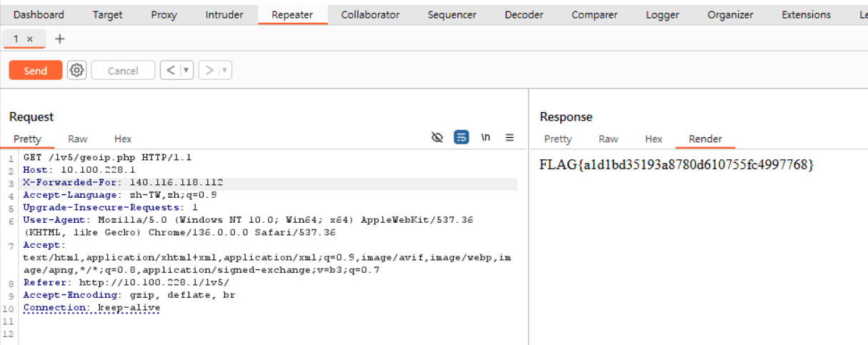Open back history dropdown arrow

[186, 70]
